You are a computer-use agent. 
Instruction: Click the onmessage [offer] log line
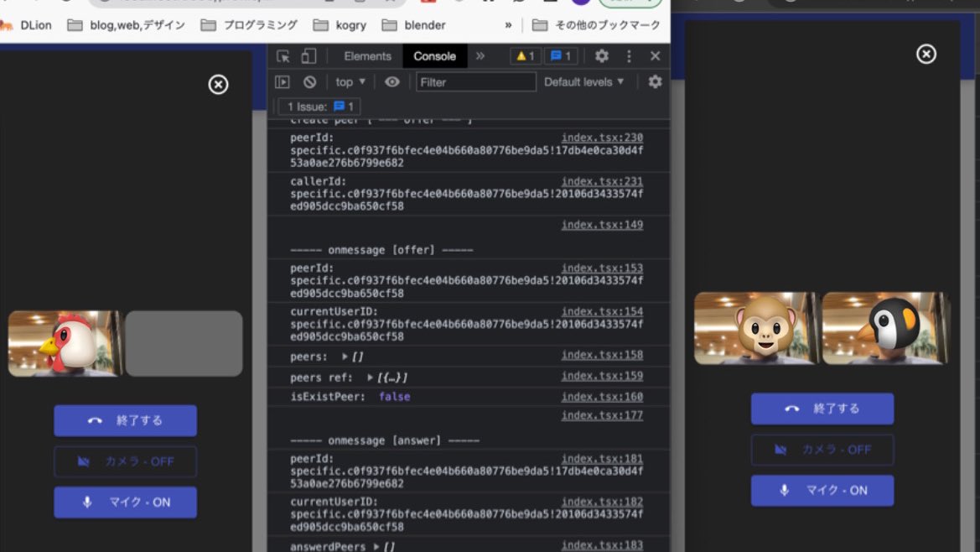382,250
